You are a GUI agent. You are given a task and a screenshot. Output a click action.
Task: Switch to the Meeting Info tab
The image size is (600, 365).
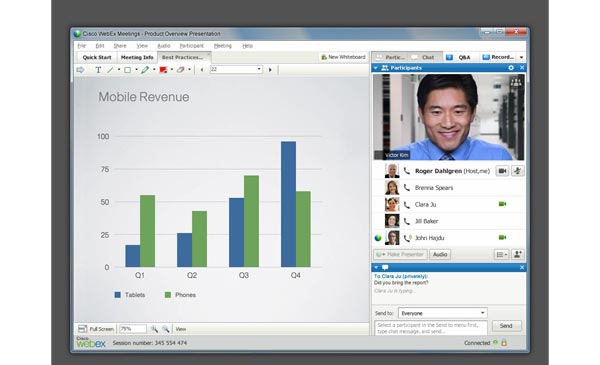coord(137,57)
